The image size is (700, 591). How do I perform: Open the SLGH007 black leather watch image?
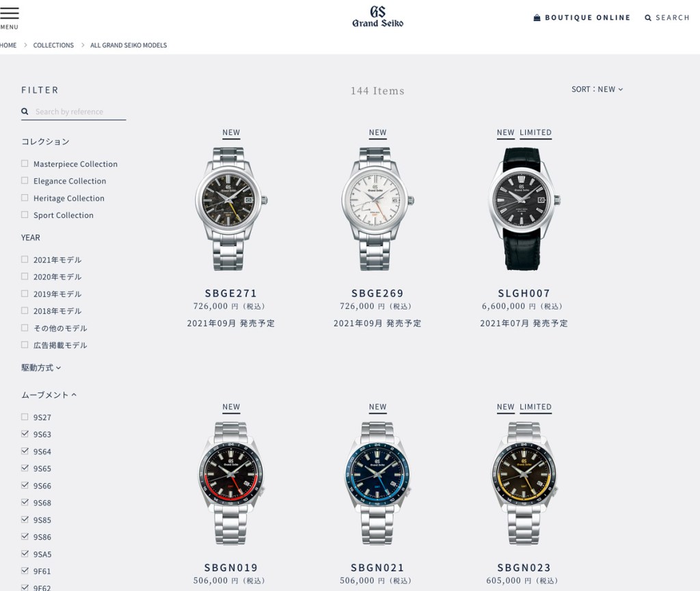point(524,209)
